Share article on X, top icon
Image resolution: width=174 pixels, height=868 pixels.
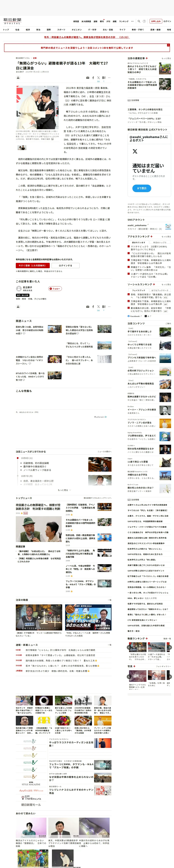coord(98,78)
